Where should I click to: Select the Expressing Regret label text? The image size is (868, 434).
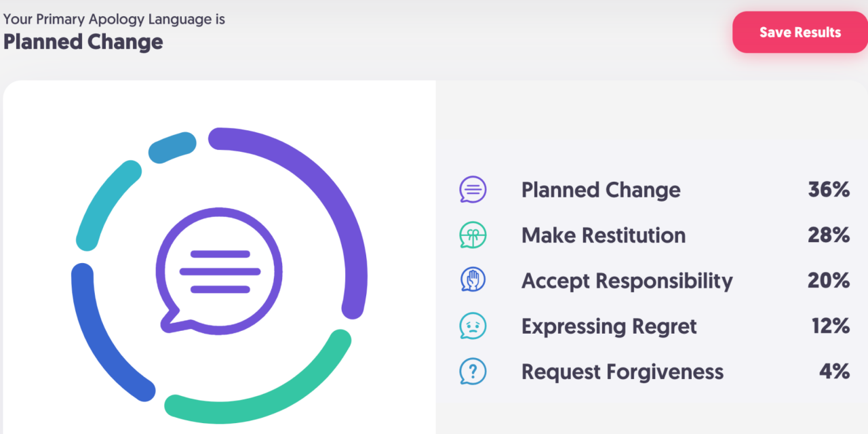click(609, 326)
